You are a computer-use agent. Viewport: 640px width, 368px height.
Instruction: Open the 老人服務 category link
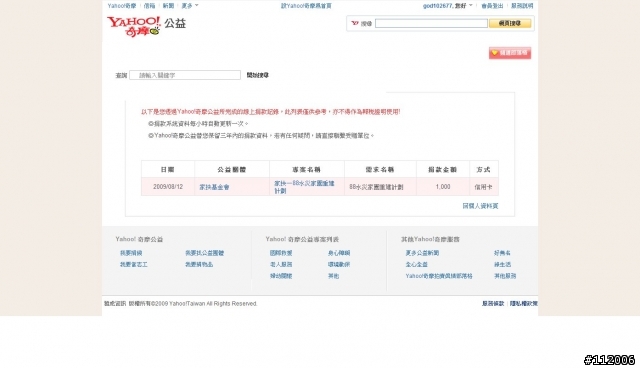(x=281, y=264)
